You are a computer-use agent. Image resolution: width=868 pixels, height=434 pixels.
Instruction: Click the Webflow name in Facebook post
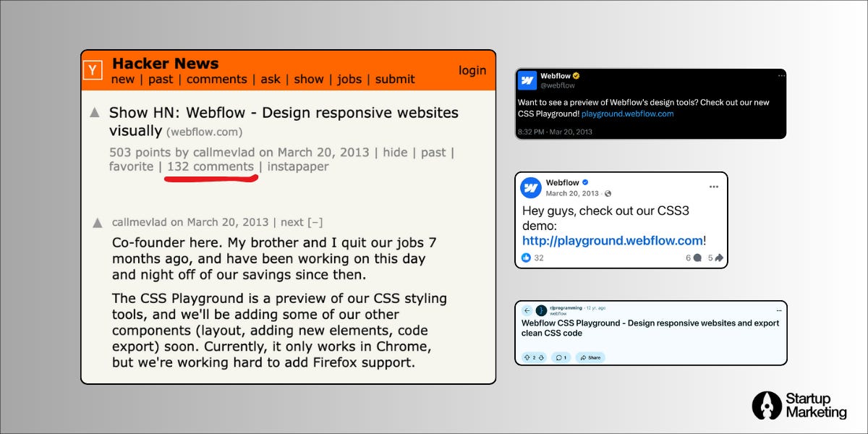[x=562, y=182]
